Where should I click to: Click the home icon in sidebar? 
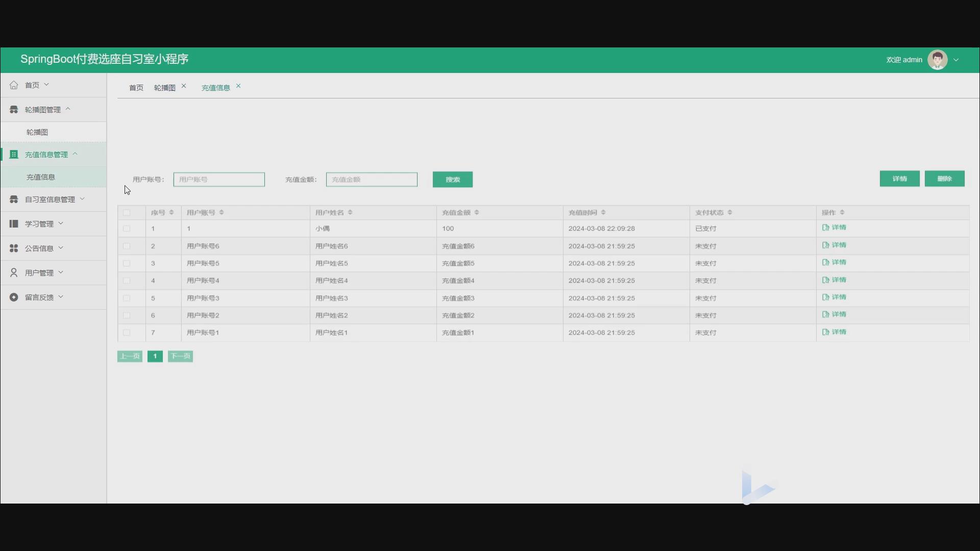tap(14, 85)
